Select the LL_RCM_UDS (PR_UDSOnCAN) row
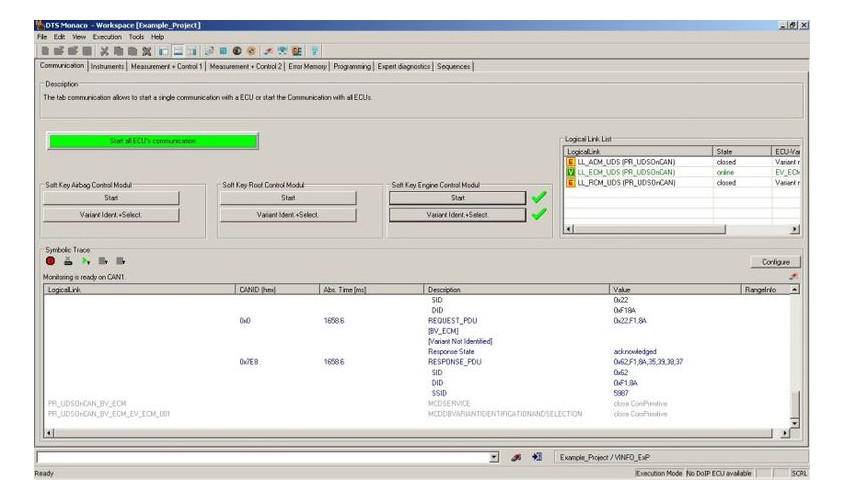Screen dimensions: 843x500 [x=682, y=183]
